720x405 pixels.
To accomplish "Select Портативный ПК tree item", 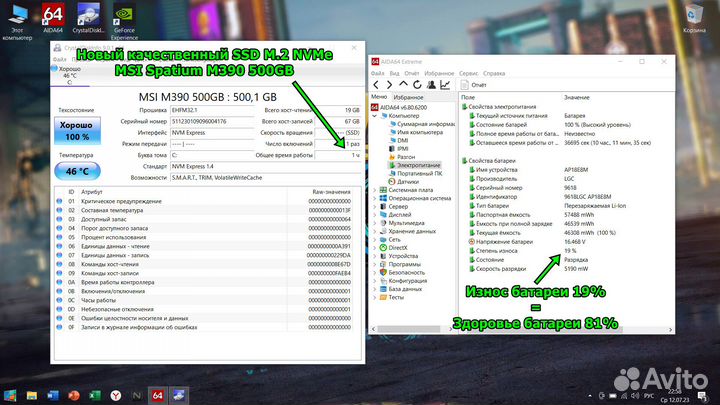I will click(x=416, y=174).
